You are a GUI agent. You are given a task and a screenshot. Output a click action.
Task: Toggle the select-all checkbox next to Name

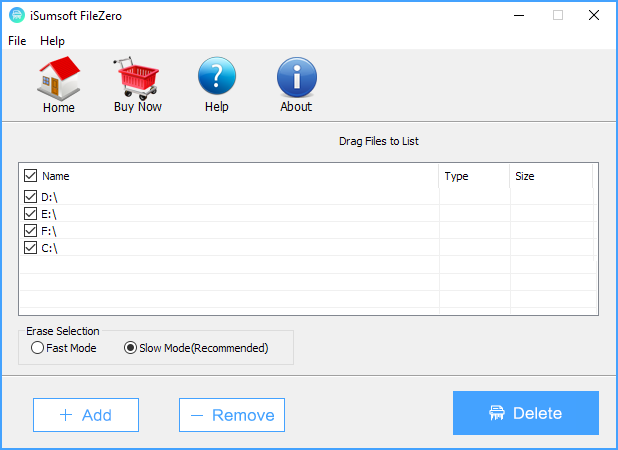pyautogui.click(x=30, y=176)
